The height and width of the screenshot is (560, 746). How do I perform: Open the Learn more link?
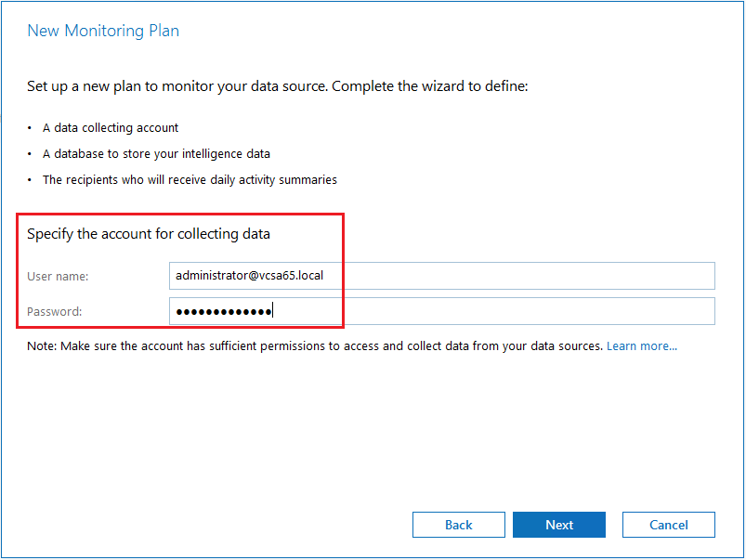641,345
